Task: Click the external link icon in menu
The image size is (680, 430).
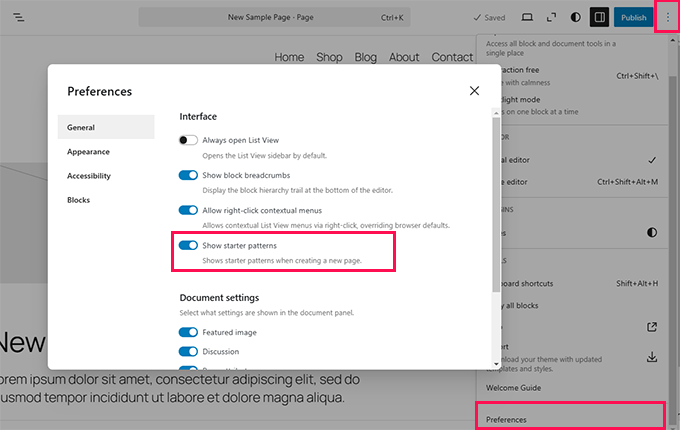Action: [x=652, y=326]
